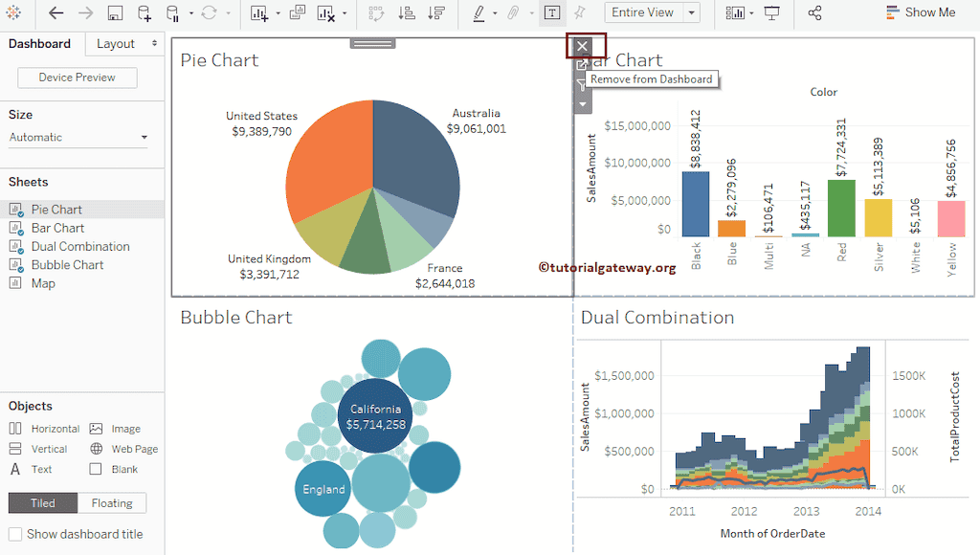Viewport: 980px width, 555px height.
Task: Select the Dual Combination sheet
Action: pos(82,246)
